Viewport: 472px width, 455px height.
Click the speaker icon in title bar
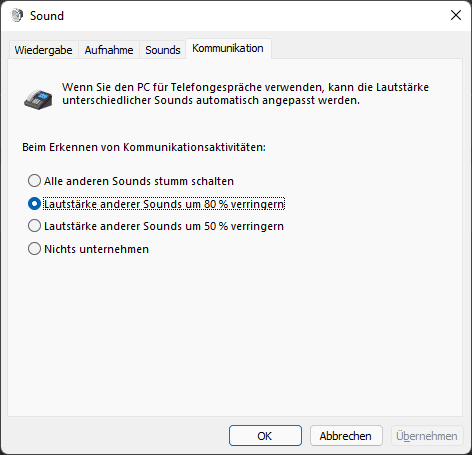[x=17, y=15]
